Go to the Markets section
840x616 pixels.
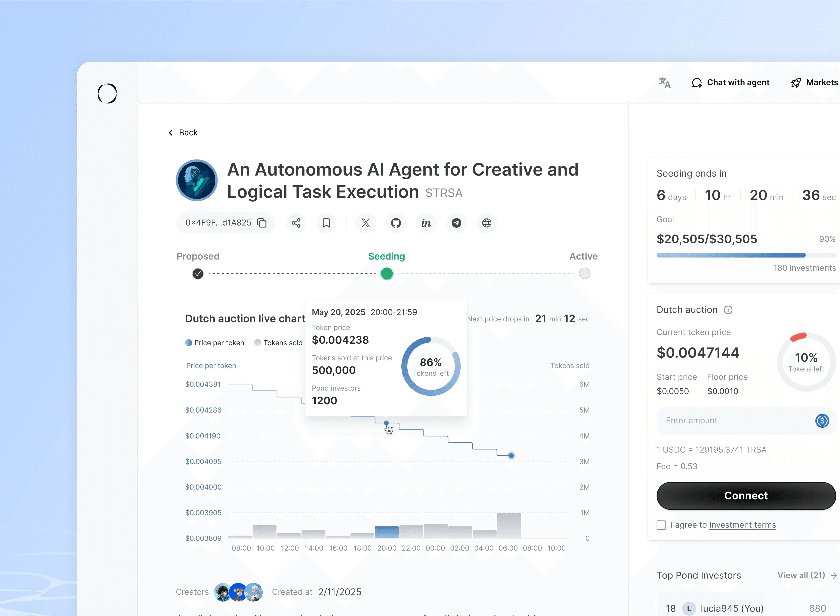tap(815, 82)
